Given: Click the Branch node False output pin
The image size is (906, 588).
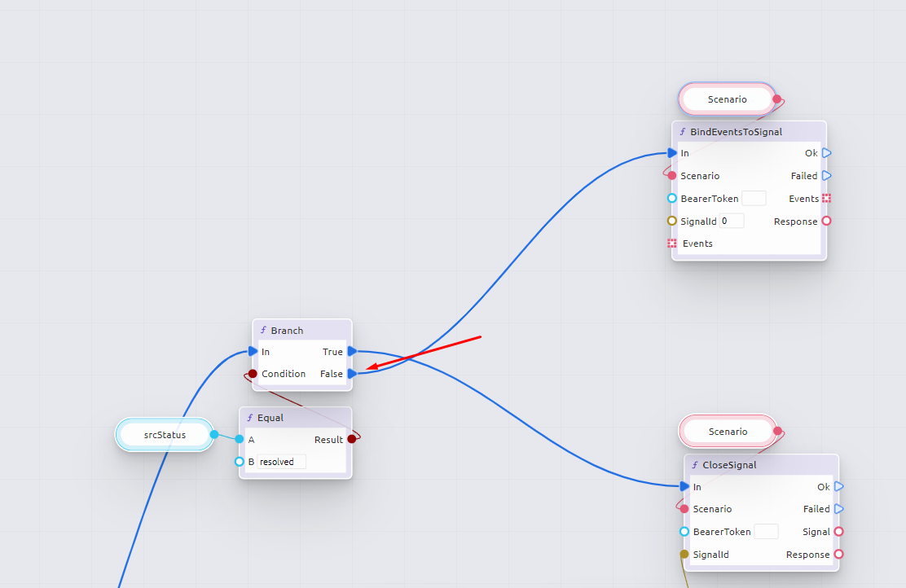Looking at the screenshot, I should tap(352, 374).
